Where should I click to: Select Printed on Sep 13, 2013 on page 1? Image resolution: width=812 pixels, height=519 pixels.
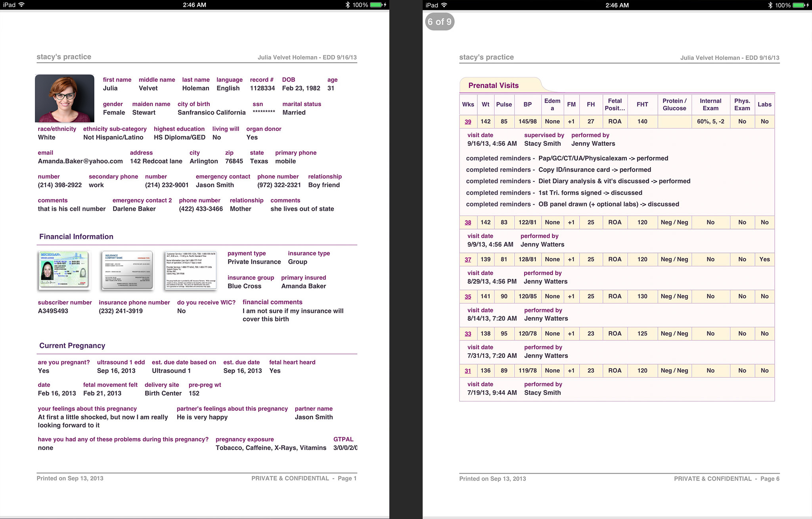click(x=70, y=479)
